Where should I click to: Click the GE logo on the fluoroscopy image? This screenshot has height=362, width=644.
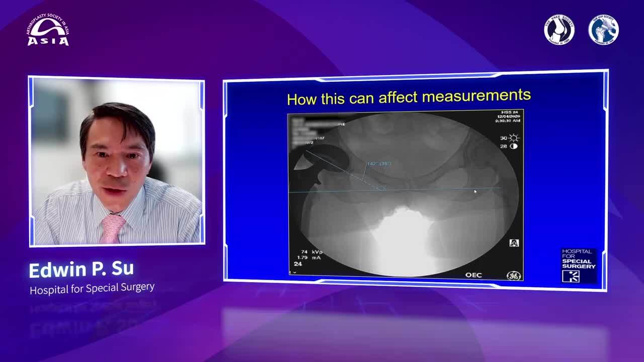click(513, 275)
